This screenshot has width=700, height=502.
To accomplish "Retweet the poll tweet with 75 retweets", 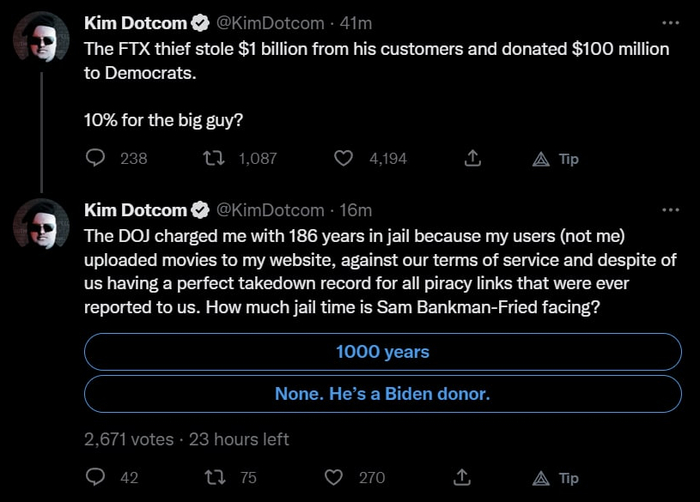I will pyautogui.click(x=212, y=477).
